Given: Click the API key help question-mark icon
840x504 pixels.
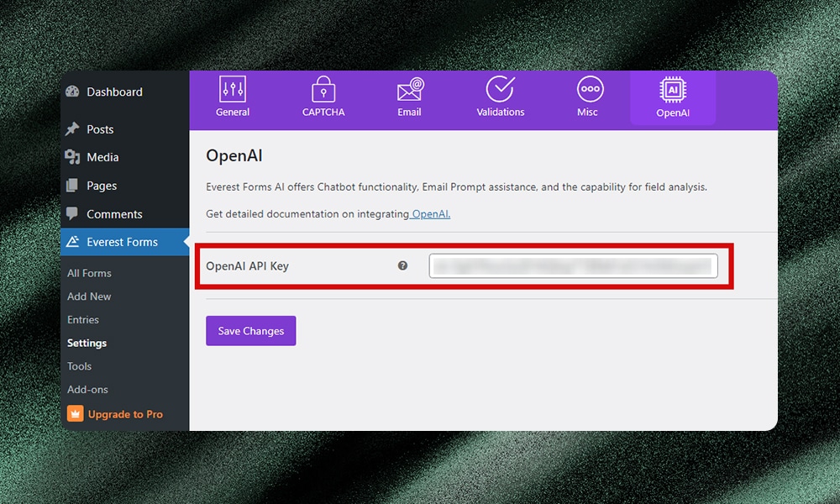Looking at the screenshot, I should click(x=402, y=265).
